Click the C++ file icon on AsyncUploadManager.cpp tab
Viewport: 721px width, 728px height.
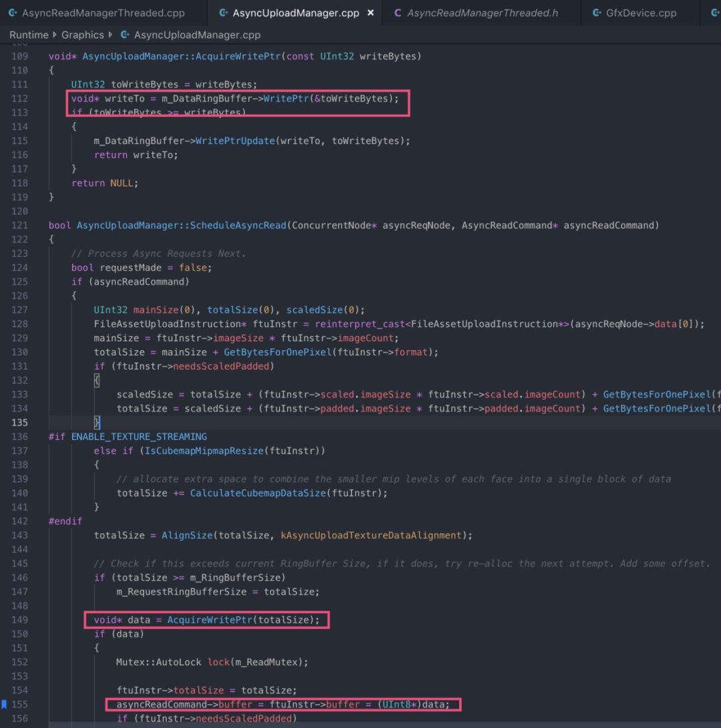(x=224, y=13)
